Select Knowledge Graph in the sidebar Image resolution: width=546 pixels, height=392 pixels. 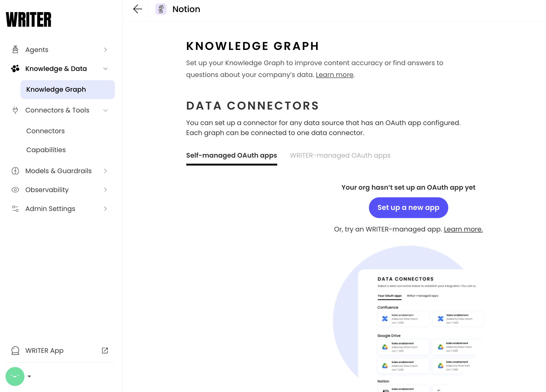(x=68, y=90)
